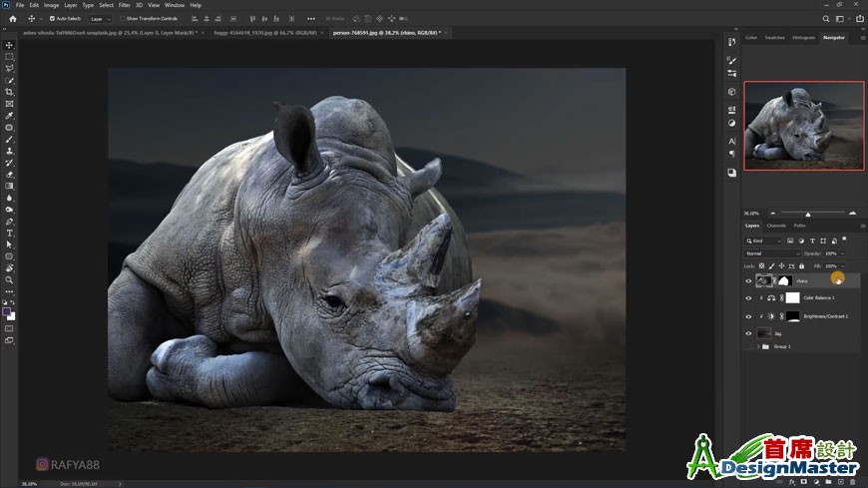
Task: Click the align left edges icon
Action: click(195, 19)
